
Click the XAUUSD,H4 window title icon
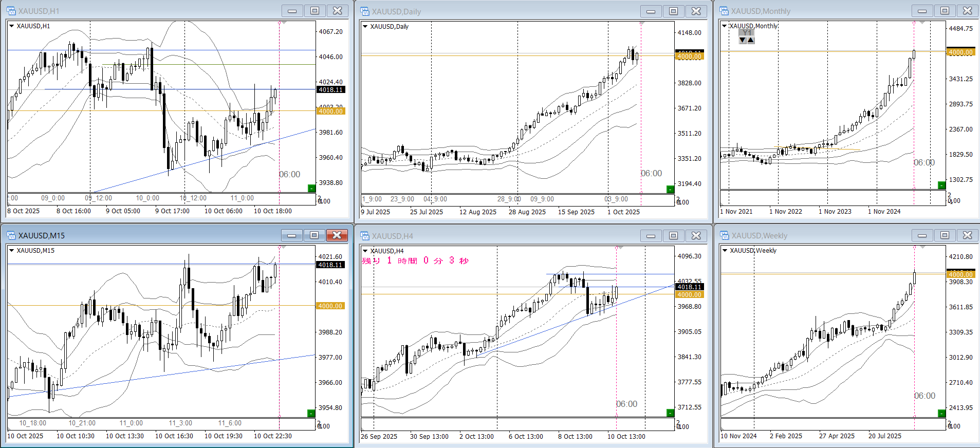365,236
